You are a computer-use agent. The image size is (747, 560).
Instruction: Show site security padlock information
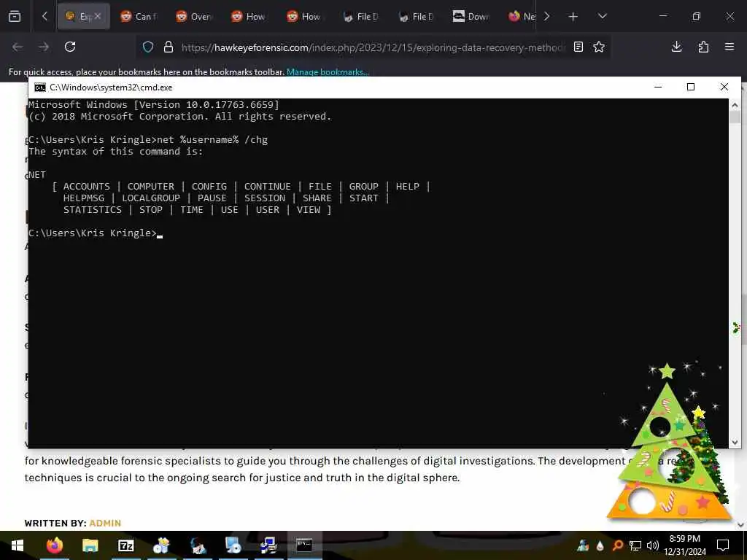[x=169, y=47]
